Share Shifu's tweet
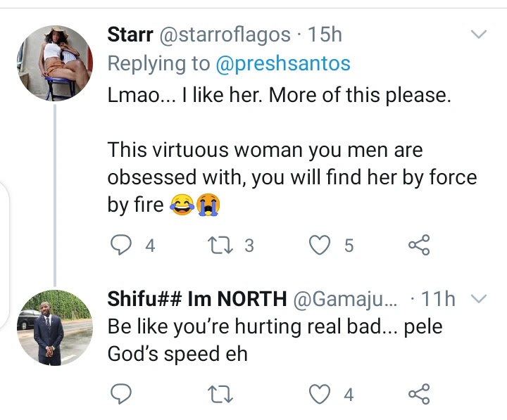This screenshot has height=420, width=507. [419, 394]
